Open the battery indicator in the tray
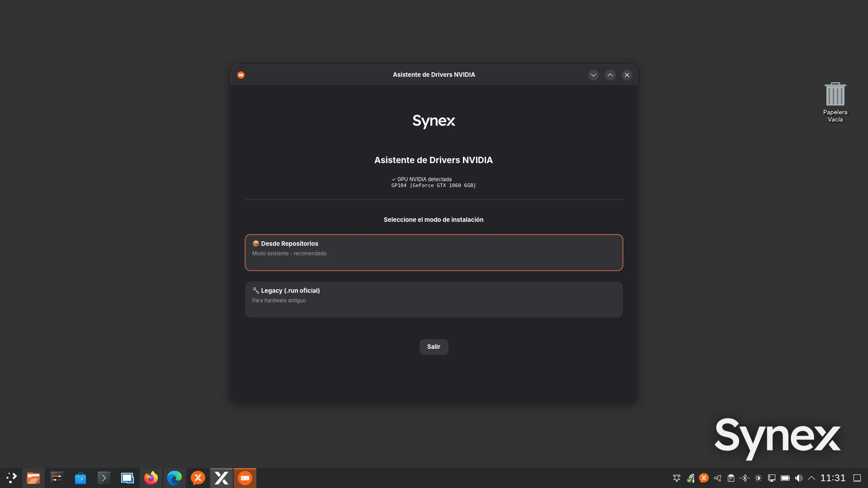The image size is (868, 488). (785, 478)
